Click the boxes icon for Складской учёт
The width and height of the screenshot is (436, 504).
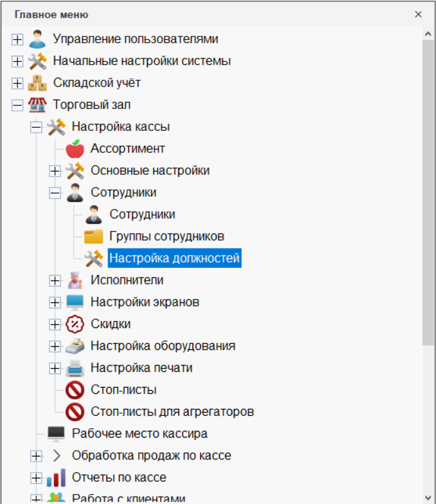click(x=37, y=83)
